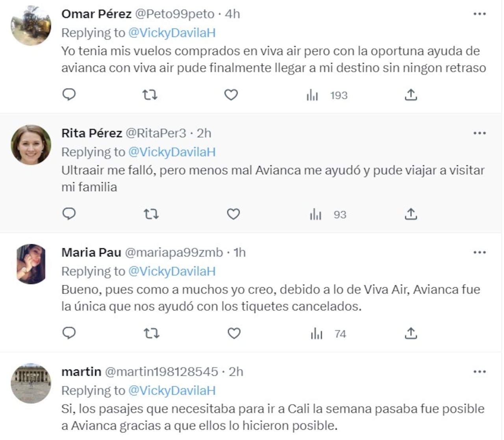The height and width of the screenshot is (440, 504).
Task: Open the more options menu on Omar Pérez's tweet
Action: click(x=480, y=13)
